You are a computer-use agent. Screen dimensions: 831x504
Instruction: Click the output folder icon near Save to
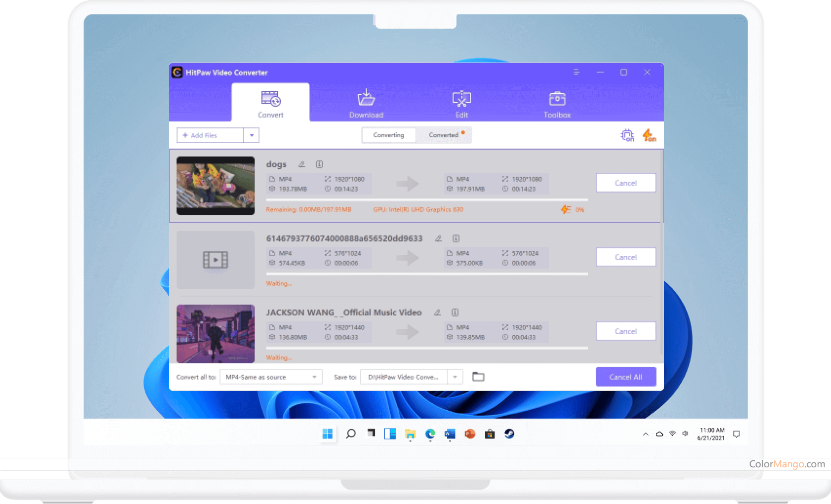coord(478,377)
